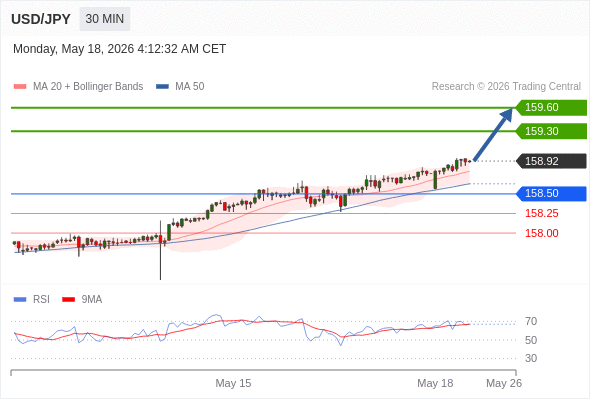Click the blue MA 50 color swatch

tap(162, 87)
